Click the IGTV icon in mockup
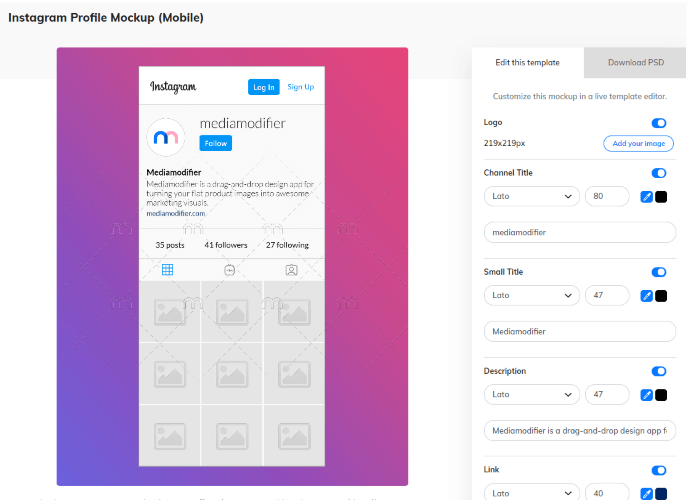The height and width of the screenshot is (500, 688). 230,270
